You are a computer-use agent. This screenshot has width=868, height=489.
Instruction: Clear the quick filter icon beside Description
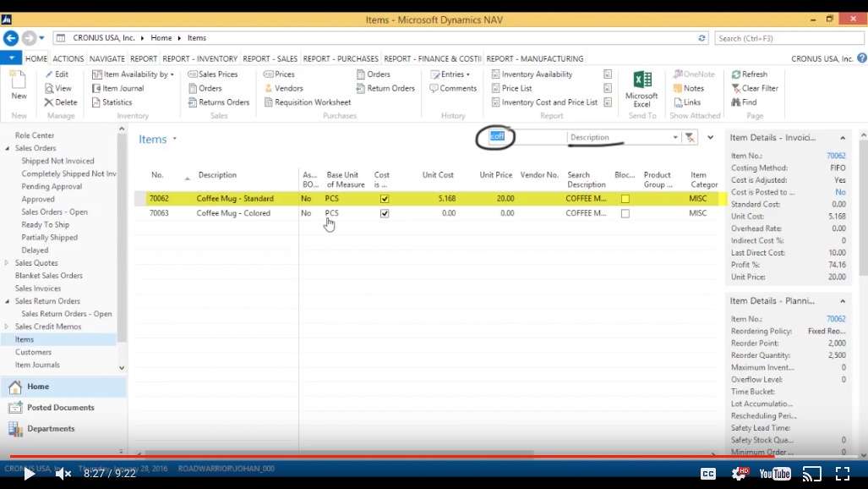(690, 138)
